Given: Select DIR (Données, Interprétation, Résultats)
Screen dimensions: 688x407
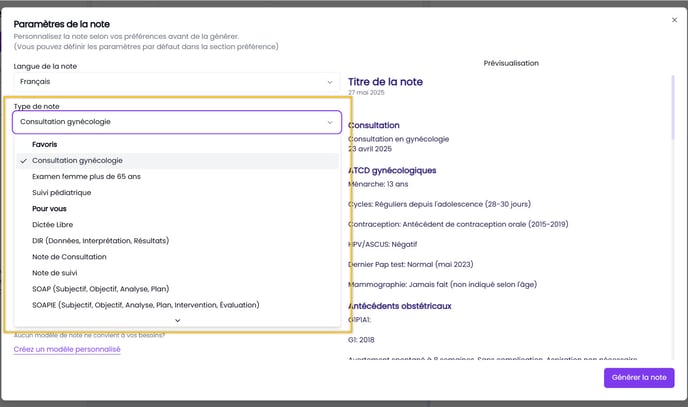Looking at the screenshot, I should 100,241.
